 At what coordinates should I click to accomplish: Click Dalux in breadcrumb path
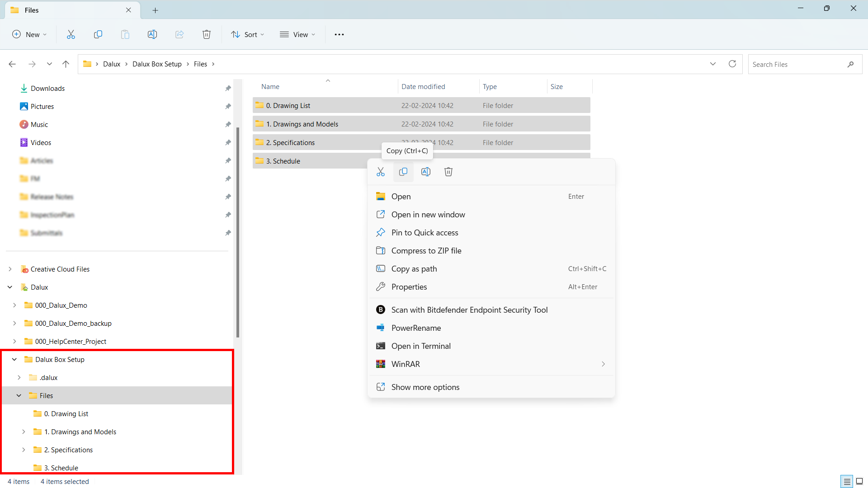[111, 64]
